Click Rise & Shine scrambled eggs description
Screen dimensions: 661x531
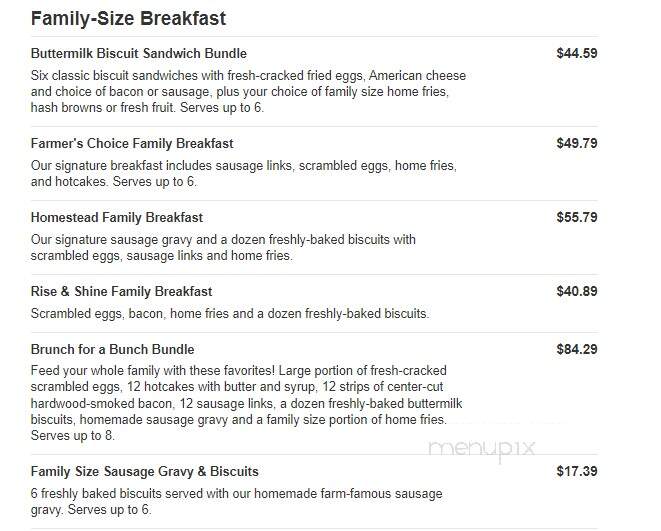click(x=230, y=314)
